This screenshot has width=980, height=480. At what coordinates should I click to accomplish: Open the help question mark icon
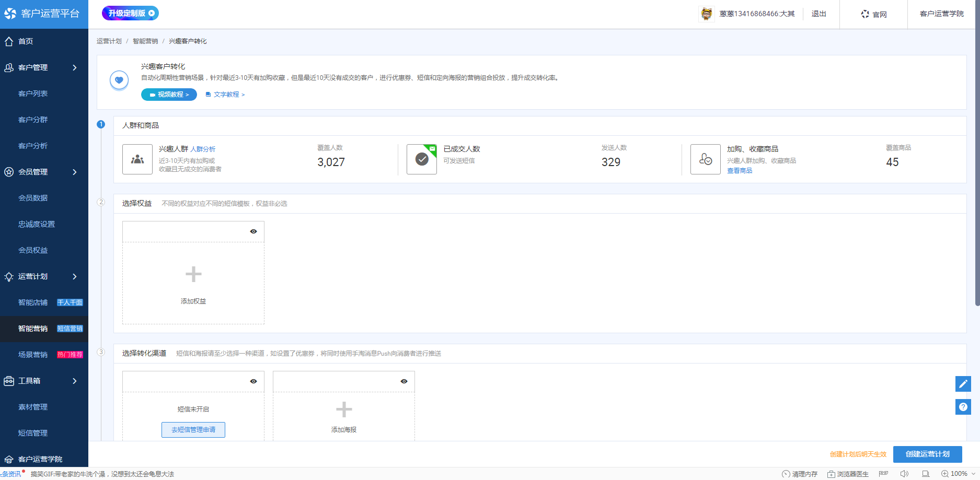click(x=963, y=407)
